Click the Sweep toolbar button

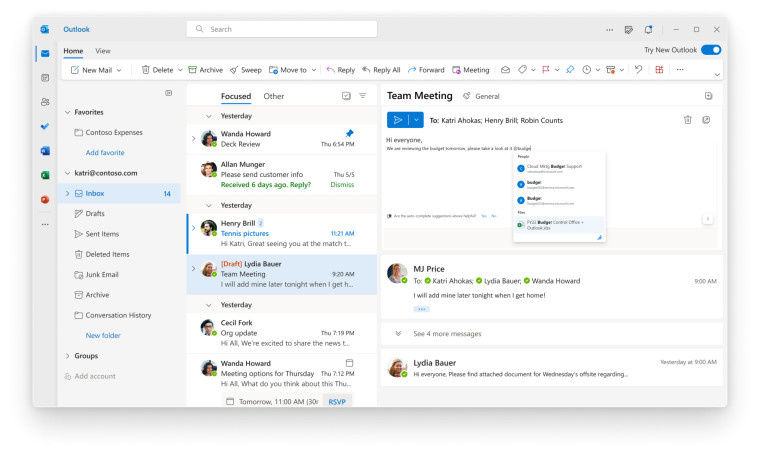point(246,70)
